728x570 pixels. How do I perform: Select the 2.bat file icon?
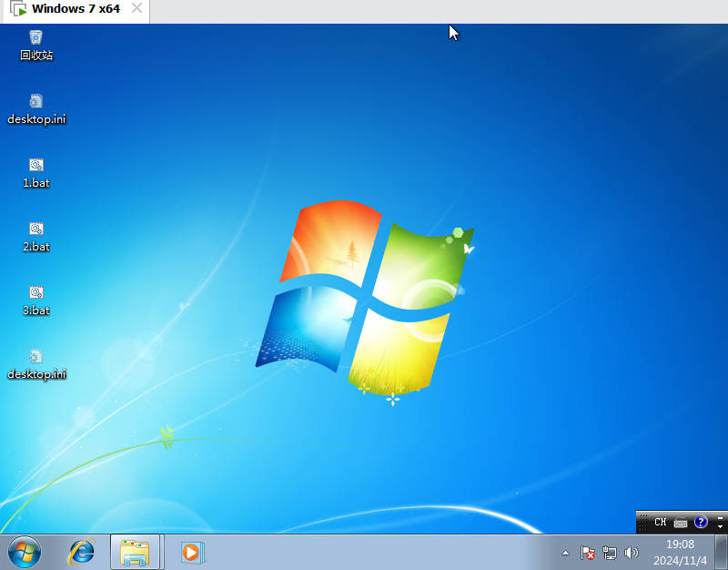[36, 237]
